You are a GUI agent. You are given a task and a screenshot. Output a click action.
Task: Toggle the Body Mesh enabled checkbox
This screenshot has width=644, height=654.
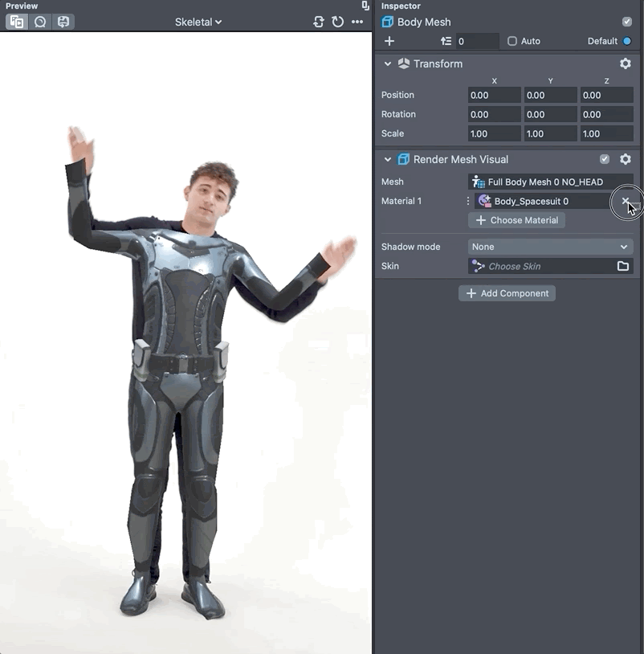627,22
